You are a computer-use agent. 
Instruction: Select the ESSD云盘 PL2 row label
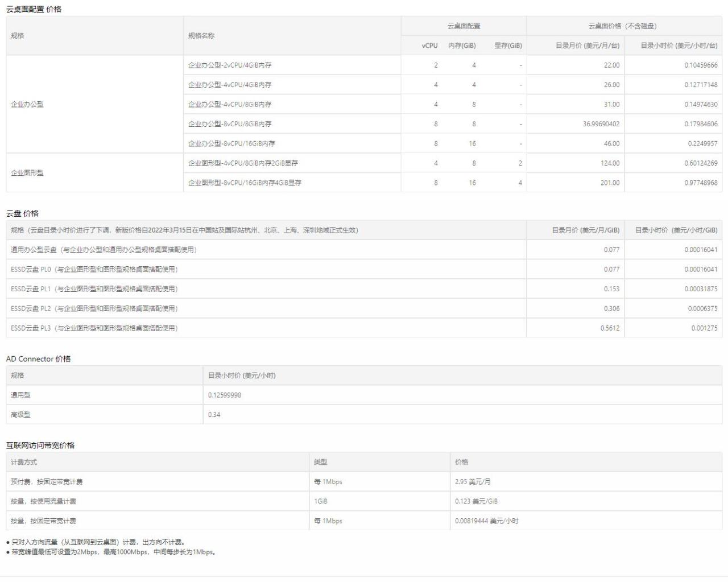(94, 309)
